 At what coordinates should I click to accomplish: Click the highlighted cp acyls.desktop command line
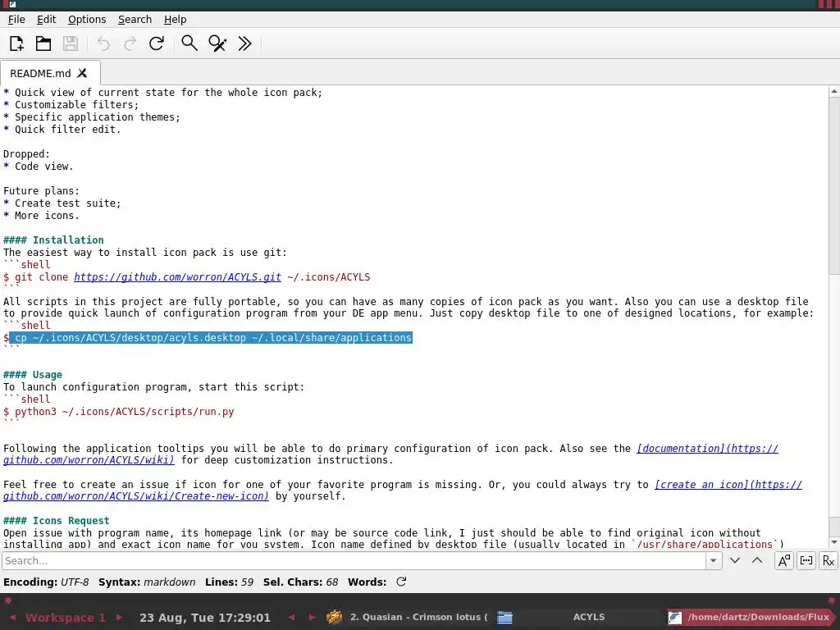point(211,337)
